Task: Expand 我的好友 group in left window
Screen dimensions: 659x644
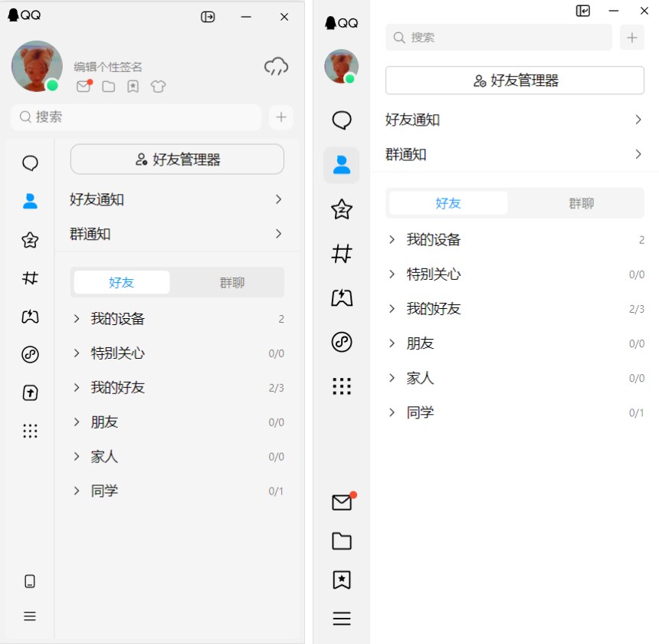Action: tap(177, 388)
